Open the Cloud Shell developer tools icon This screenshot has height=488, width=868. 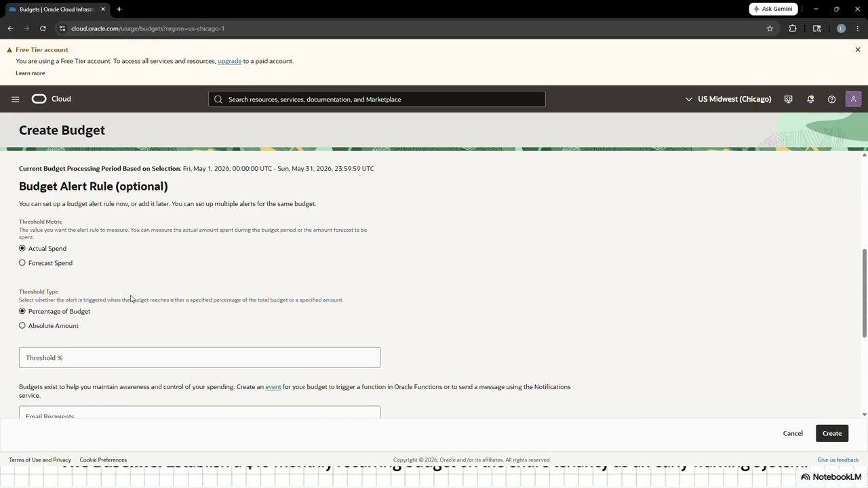(788, 99)
